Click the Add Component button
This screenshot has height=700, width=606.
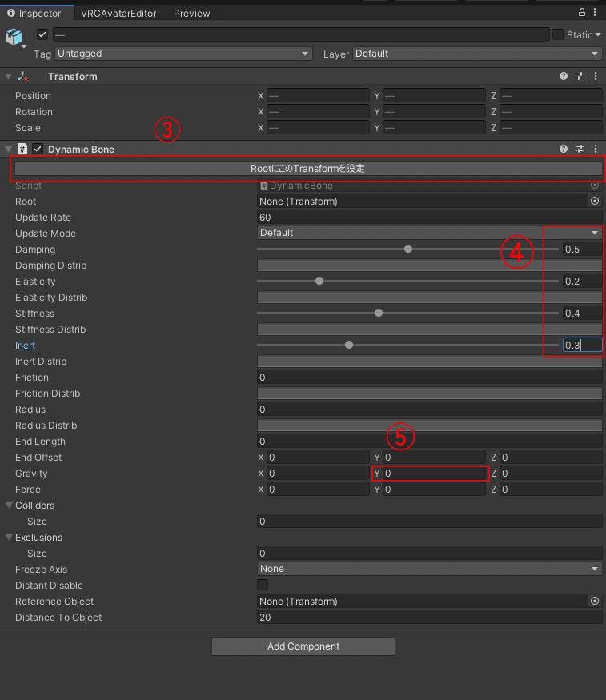[303, 646]
